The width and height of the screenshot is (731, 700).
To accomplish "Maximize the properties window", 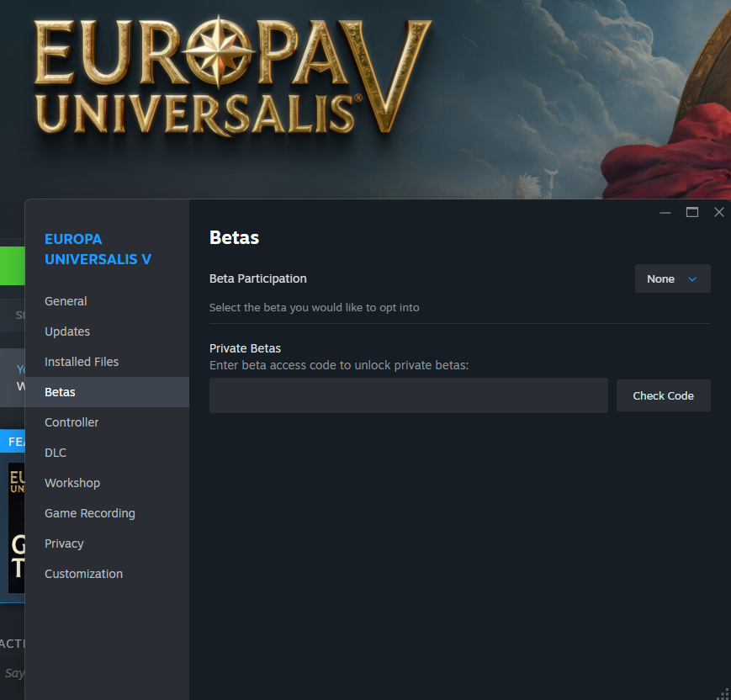I will 692,213.
